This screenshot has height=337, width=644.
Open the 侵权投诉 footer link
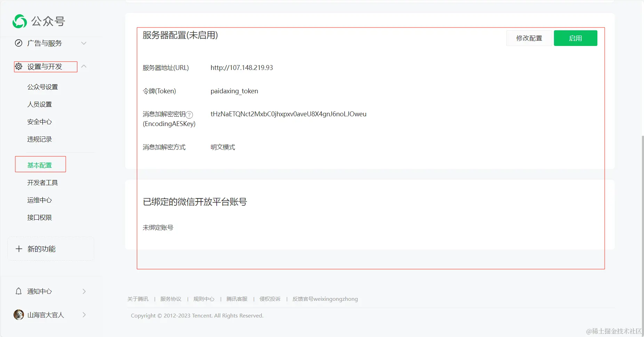270,299
